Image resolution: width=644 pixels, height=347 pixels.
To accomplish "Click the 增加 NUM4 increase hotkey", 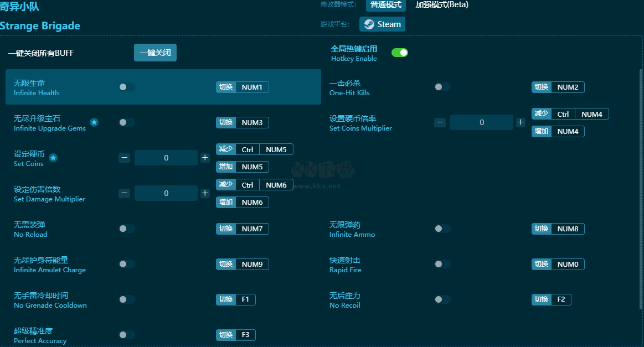I will tap(558, 131).
